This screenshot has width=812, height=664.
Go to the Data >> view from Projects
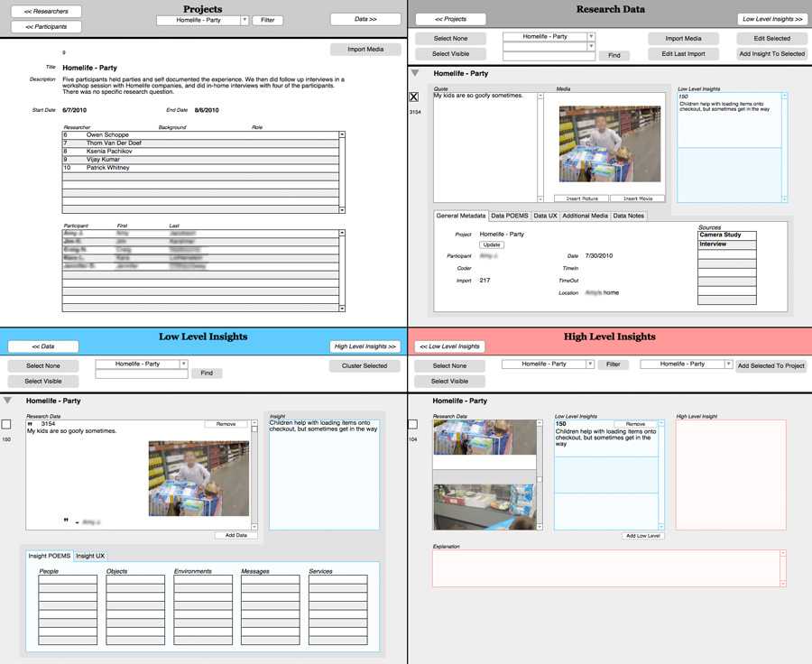tap(365, 19)
